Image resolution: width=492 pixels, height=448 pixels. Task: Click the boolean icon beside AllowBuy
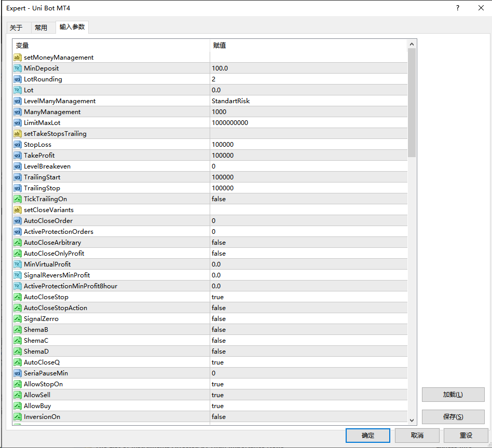click(18, 406)
